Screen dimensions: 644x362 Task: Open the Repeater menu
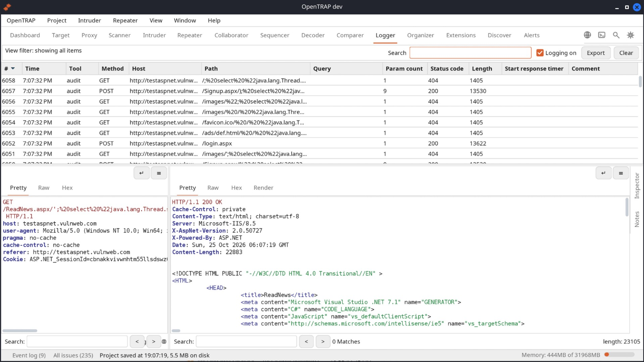click(x=125, y=20)
